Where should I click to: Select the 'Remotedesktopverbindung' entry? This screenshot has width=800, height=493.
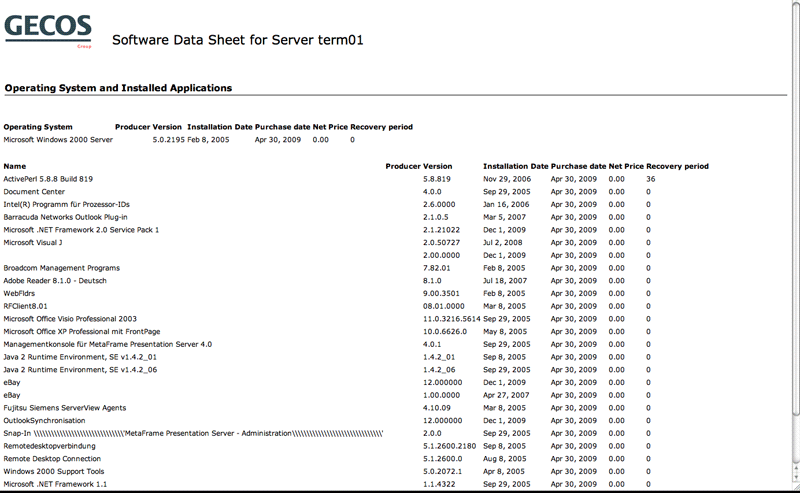tap(49, 447)
